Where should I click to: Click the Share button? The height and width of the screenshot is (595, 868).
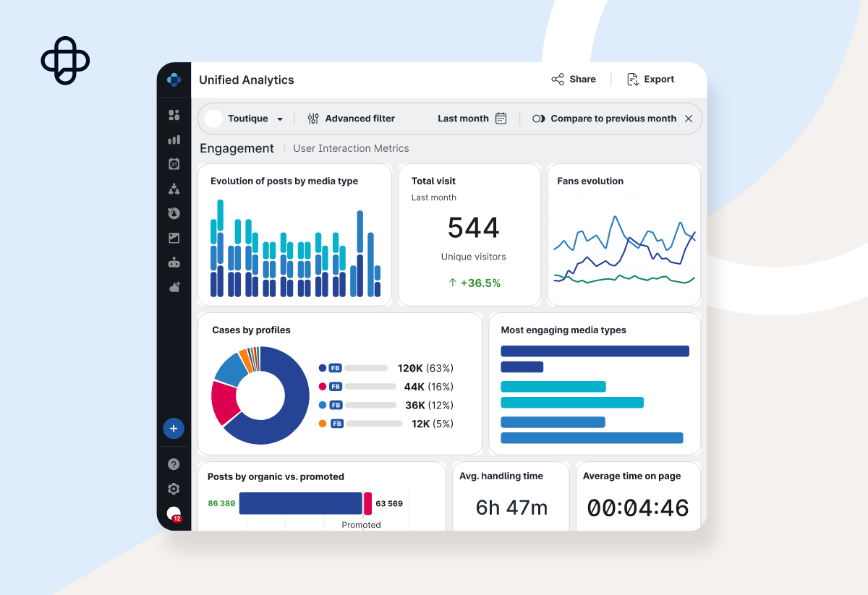[574, 80]
